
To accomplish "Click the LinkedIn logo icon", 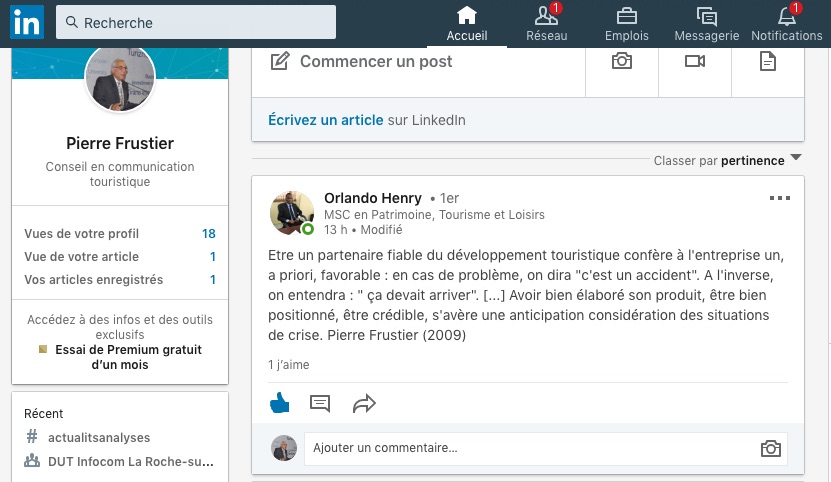I will (x=27, y=22).
